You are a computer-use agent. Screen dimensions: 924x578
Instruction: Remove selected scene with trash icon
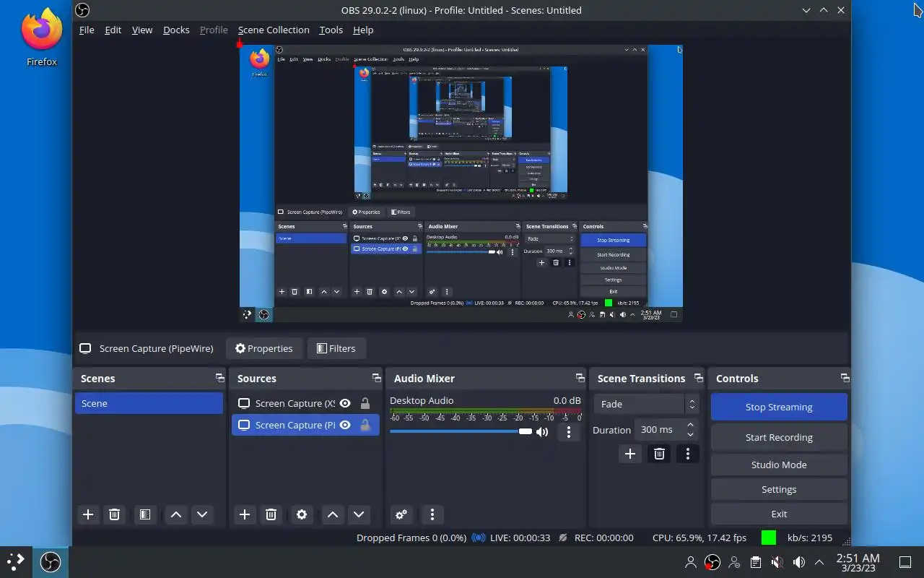click(x=114, y=514)
